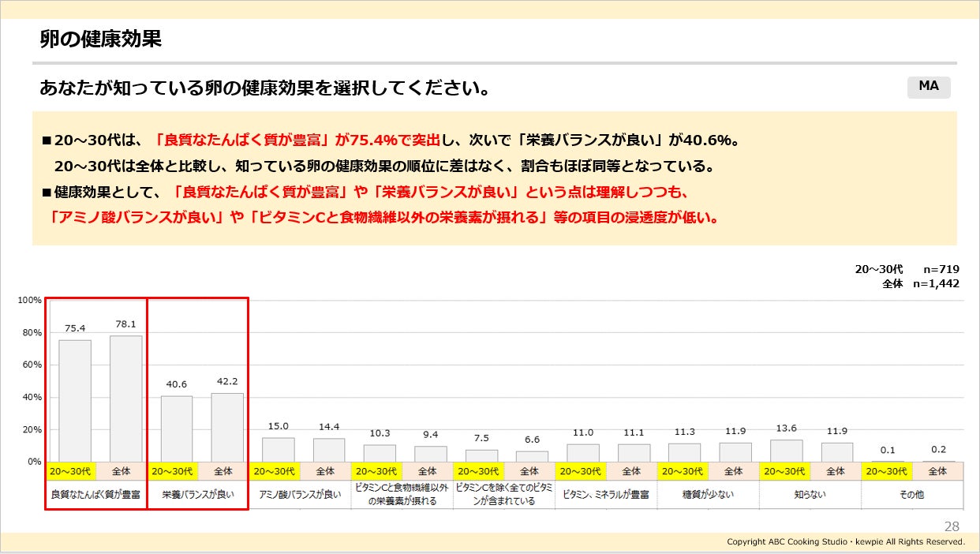Viewport: 980px width, 554px height.
Task: Select the sample size text n=719
Action: coord(941,269)
